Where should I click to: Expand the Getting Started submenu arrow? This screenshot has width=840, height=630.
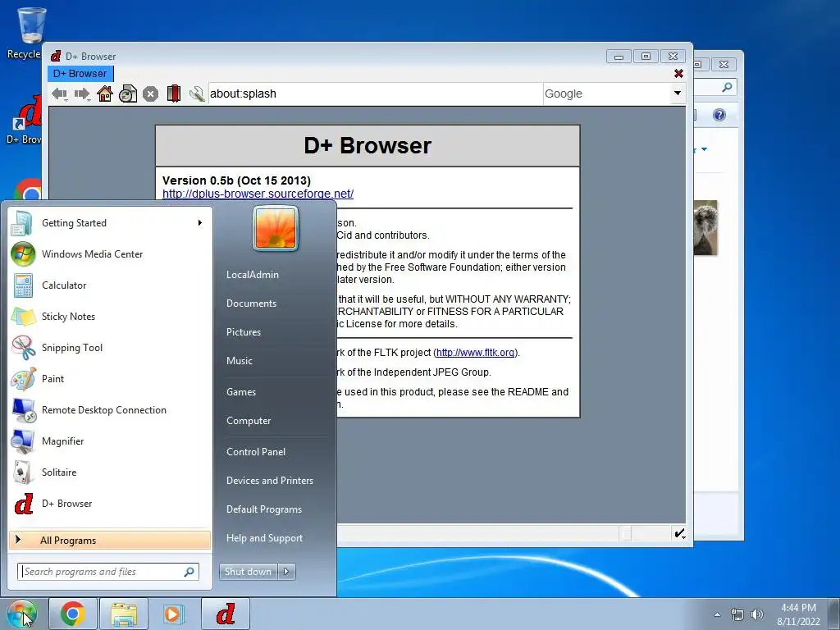pos(200,223)
